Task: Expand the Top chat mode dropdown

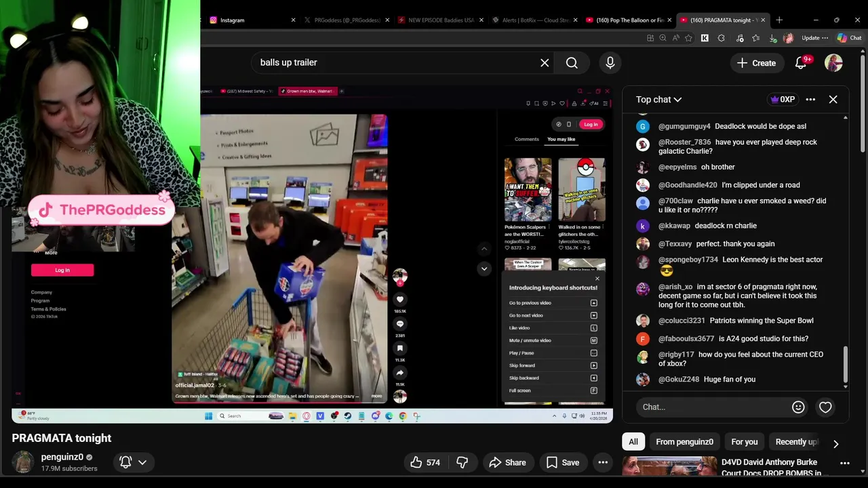Action: (658, 100)
